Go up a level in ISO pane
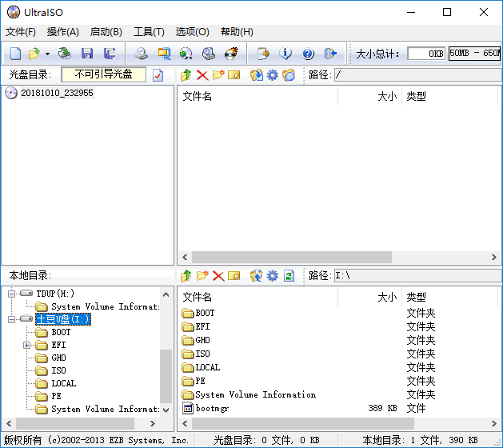 coord(186,75)
